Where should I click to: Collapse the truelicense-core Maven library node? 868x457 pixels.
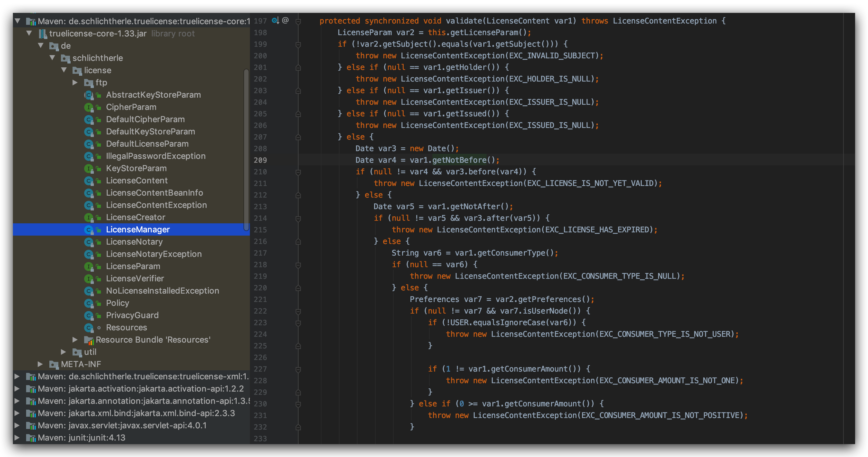tap(17, 21)
